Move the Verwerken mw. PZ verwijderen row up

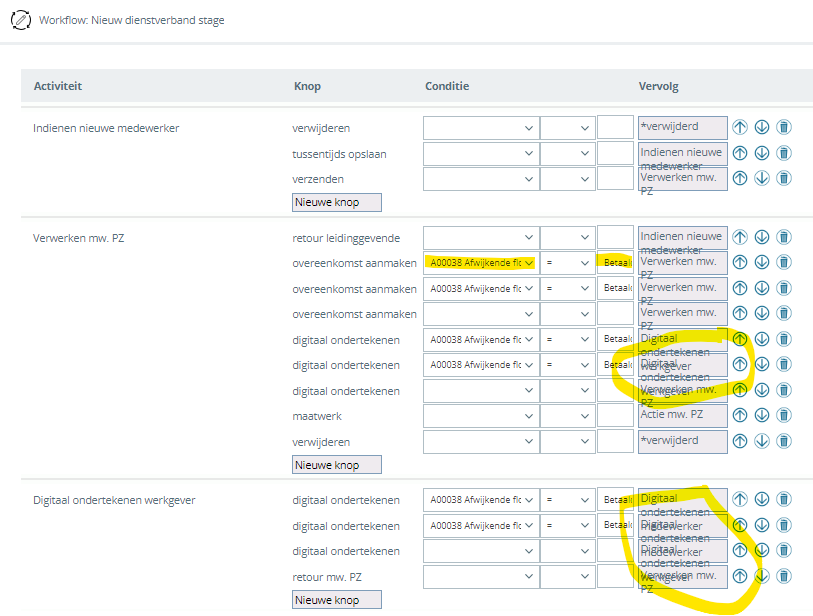(740, 441)
